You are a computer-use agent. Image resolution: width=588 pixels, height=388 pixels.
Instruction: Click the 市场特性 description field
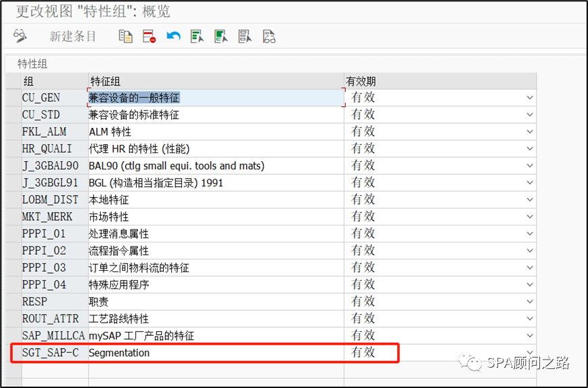(x=216, y=217)
